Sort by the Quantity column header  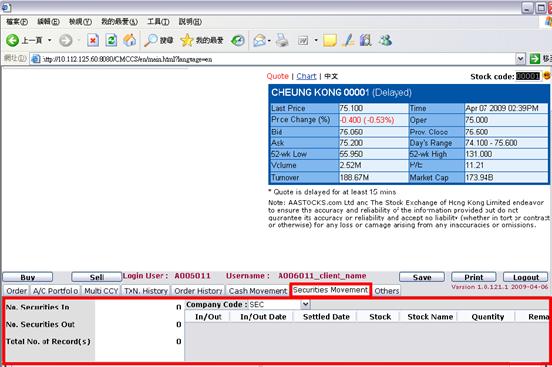pos(488,317)
